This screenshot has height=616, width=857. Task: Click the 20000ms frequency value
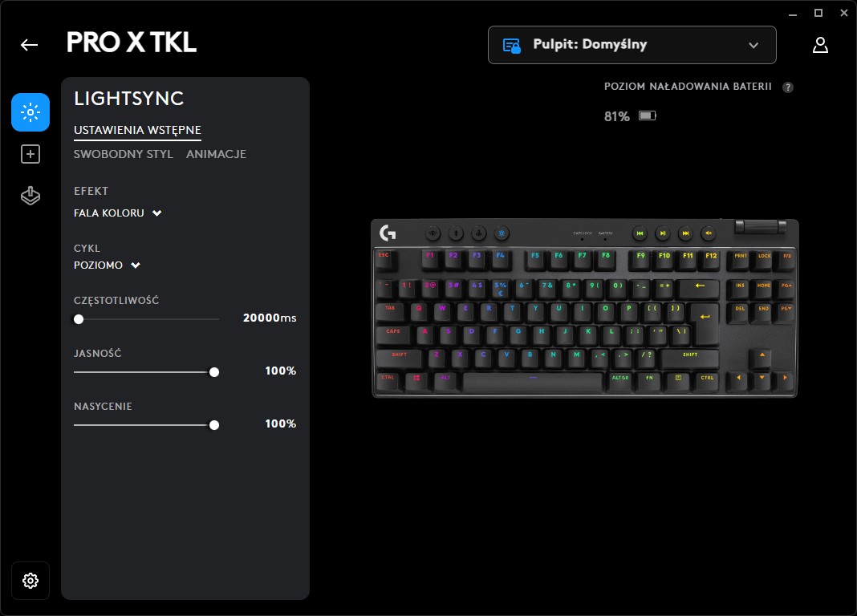click(270, 318)
